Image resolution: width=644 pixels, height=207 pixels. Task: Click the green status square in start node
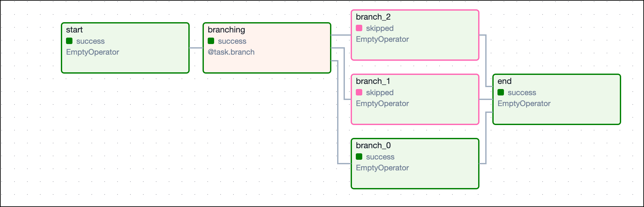coord(69,41)
